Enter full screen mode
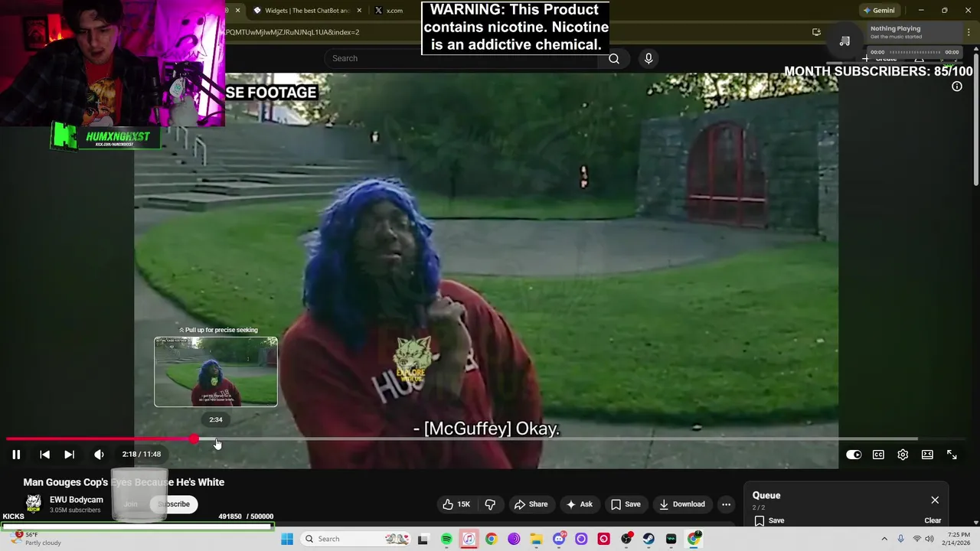 (952, 455)
